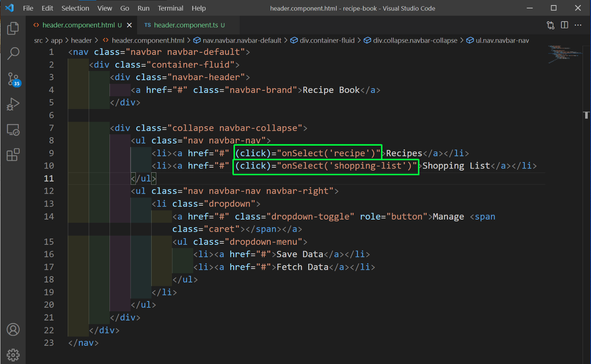Open the Search view in activity bar

click(13, 53)
